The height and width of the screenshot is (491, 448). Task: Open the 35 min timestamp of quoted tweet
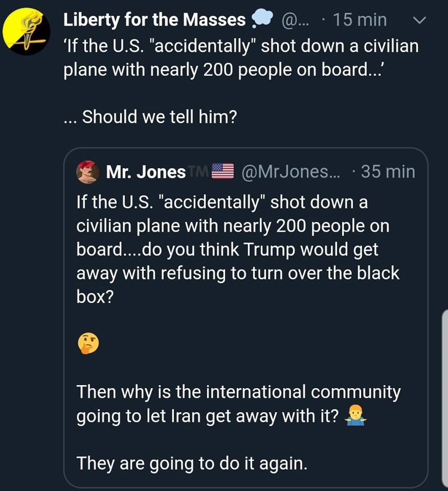click(x=388, y=172)
